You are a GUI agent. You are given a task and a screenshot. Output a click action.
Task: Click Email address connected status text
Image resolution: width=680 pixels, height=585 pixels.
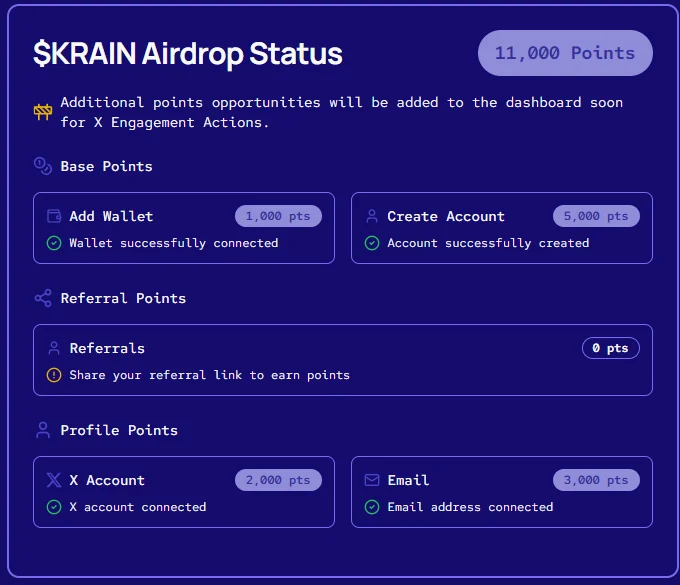[470, 507]
